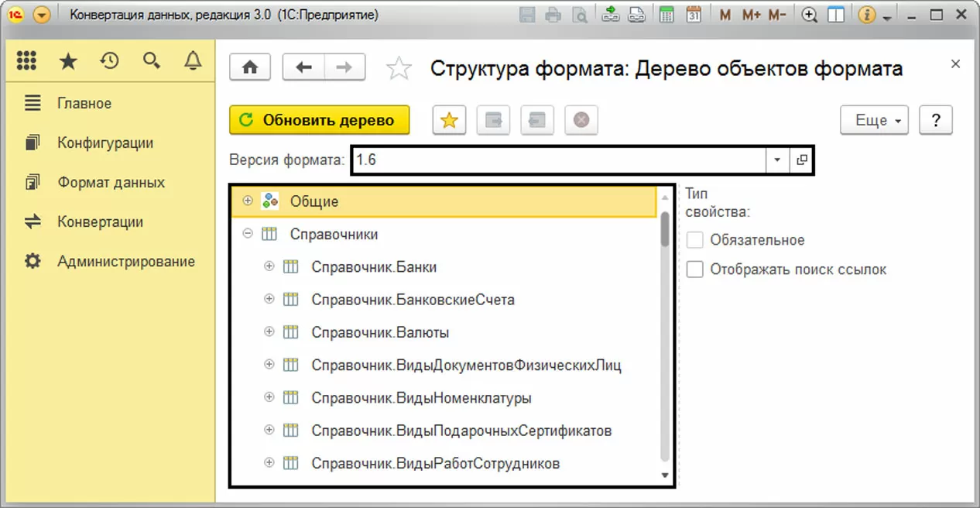Click the M- memory subtract button

tap(778, 15)
